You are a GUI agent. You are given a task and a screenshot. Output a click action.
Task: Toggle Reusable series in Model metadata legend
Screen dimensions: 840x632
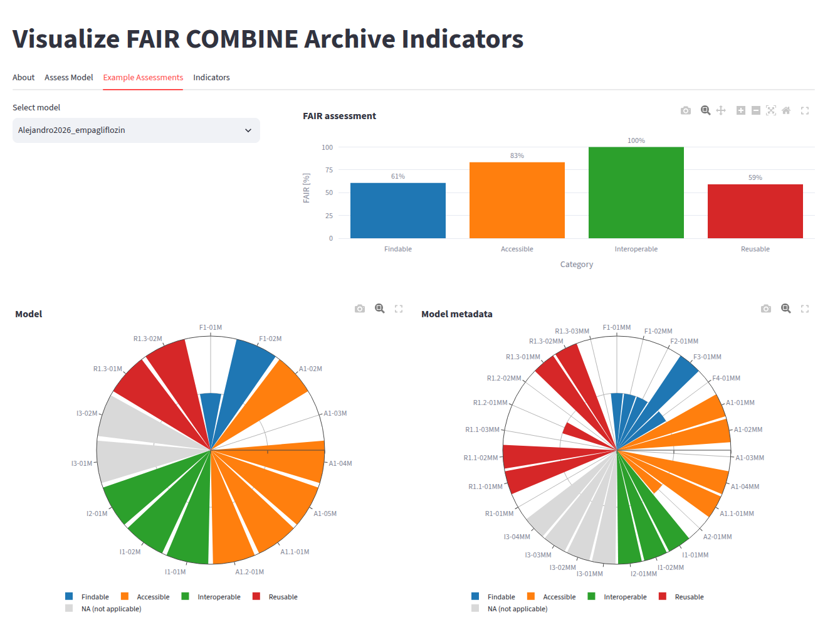pyautogui.click(x=681, y=597)
